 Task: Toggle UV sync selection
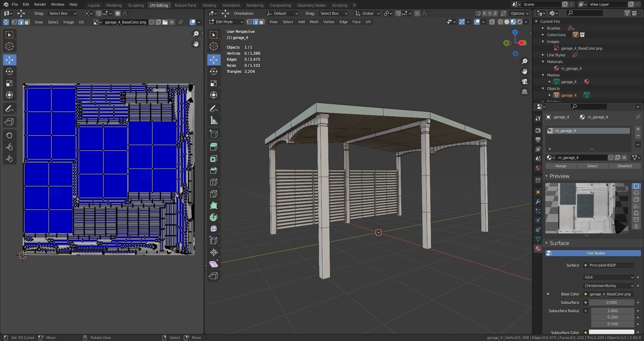(6, 22)
